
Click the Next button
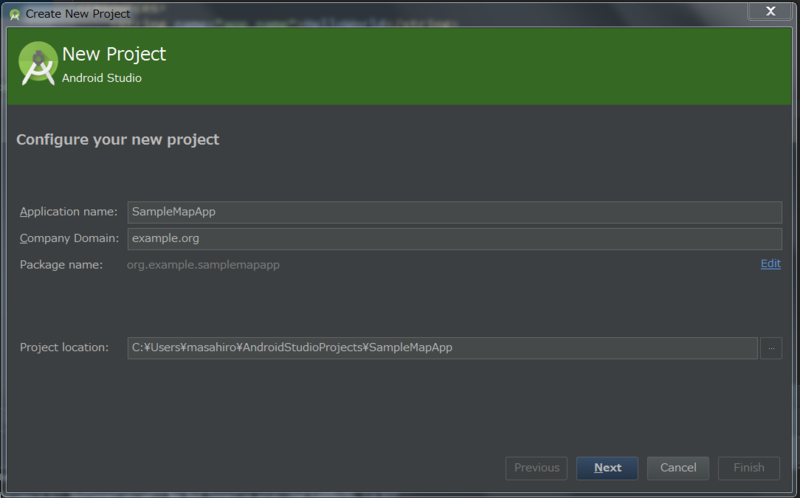(x=607, y=468)
